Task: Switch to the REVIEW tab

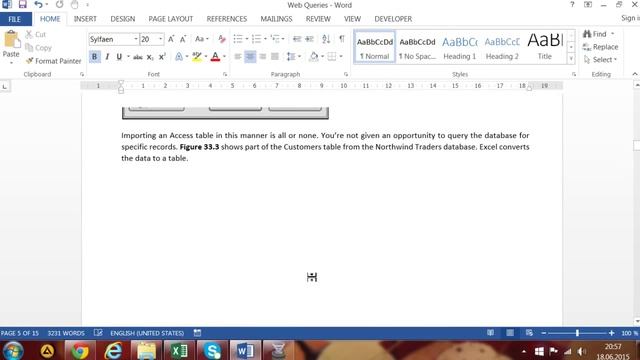Action: pyautogui.click(x=318, y=19)
